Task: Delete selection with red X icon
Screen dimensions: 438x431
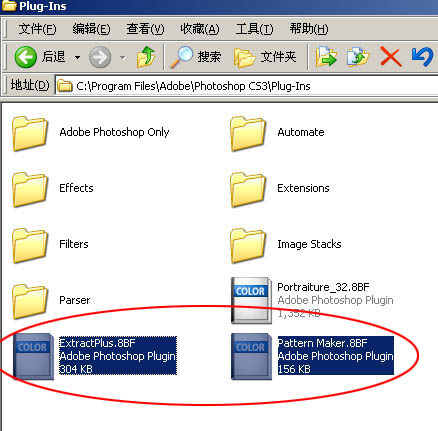Action: point(390,57)
